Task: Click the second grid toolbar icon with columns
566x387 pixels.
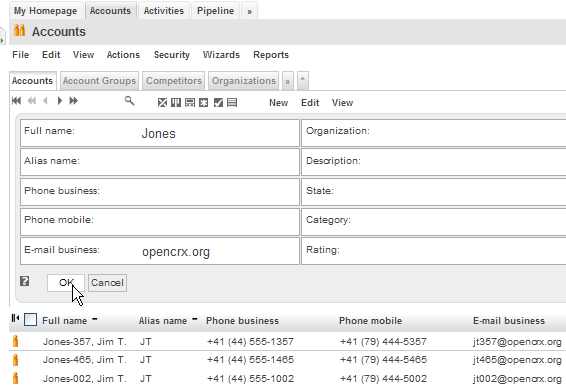Action: [x=176, y=103]
